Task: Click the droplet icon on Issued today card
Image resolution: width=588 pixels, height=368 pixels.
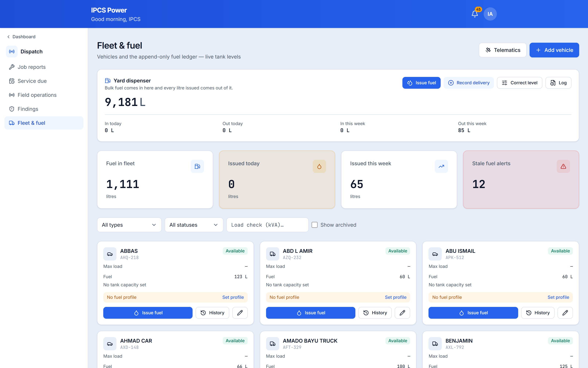Action: (319, 166)
